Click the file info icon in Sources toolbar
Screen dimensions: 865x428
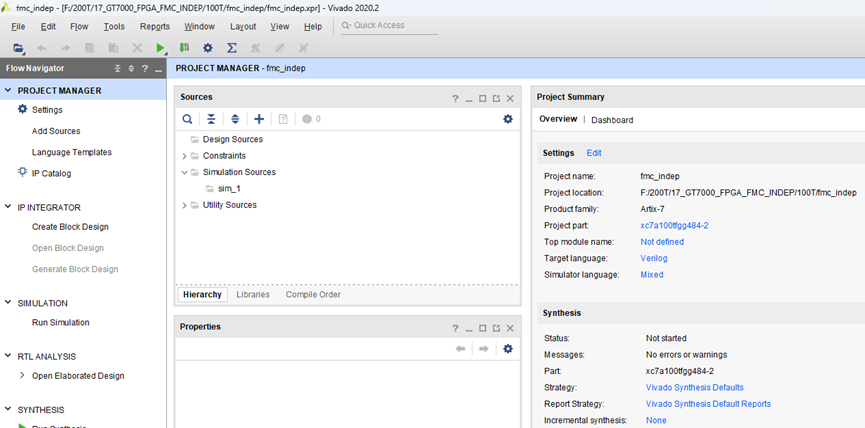(283, 119)
